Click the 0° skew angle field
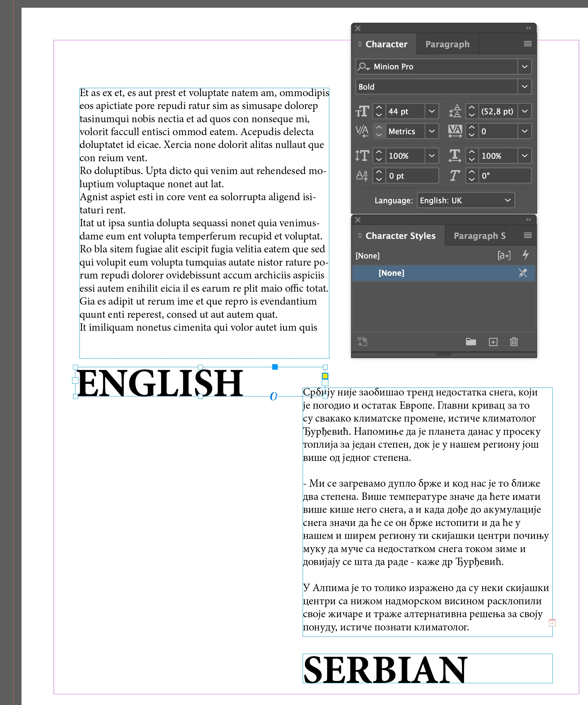Viewport: 588px width, 705px height. [505, 176]
